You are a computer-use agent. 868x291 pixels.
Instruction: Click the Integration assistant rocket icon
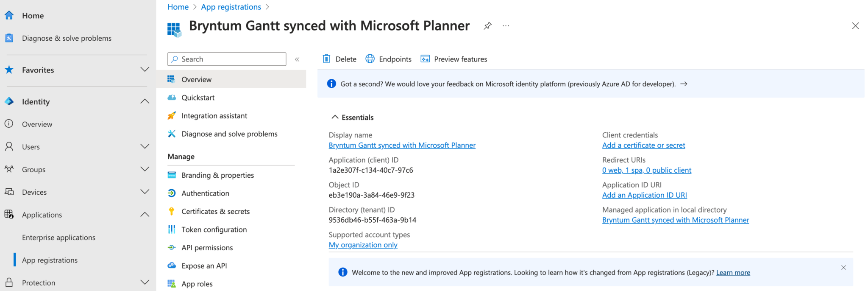coord(172,116)
